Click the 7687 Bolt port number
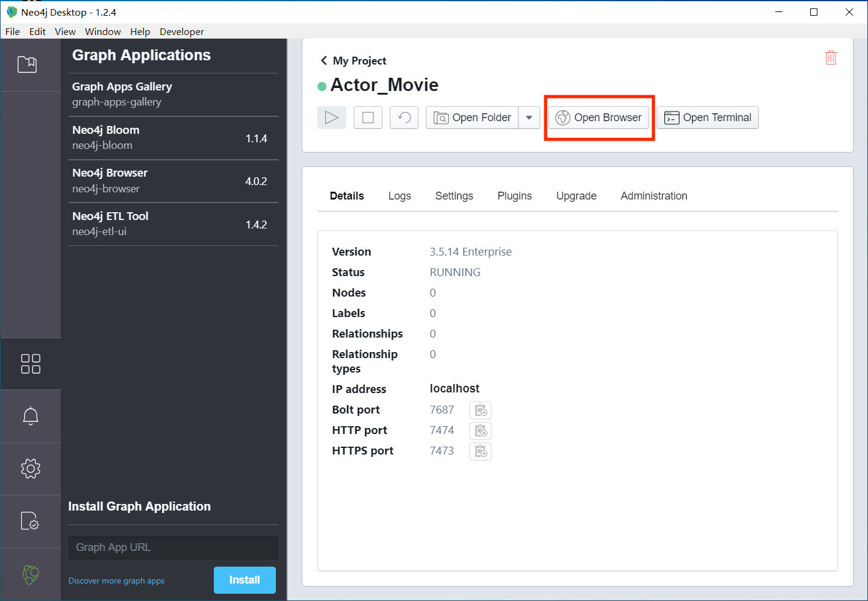 (442, 410)
